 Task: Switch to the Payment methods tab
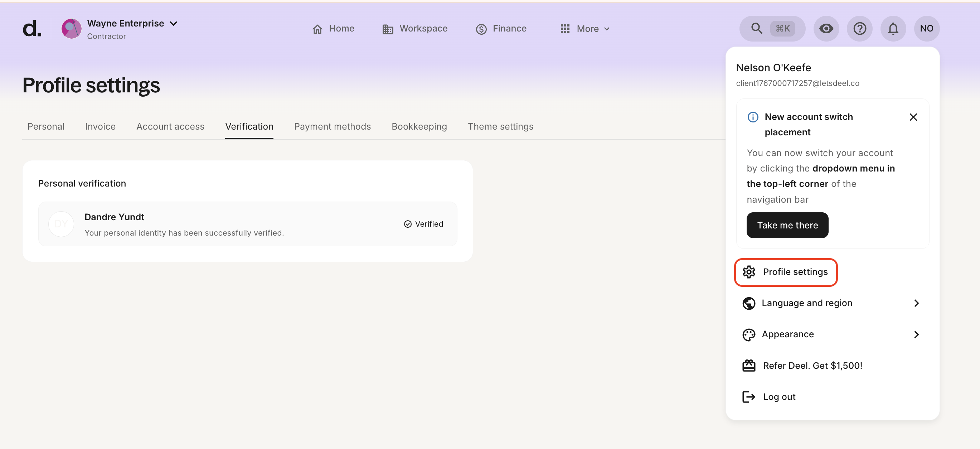tap(332, 126)
